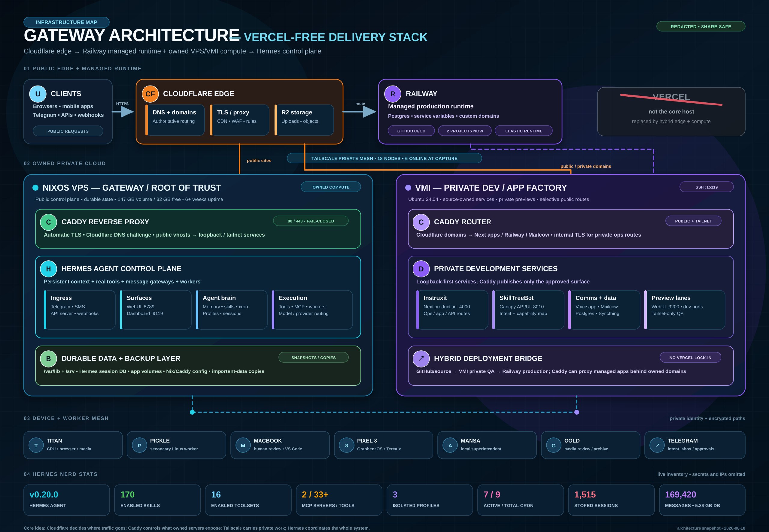Open the DNS + domains card
The image size is (769, 532).
coord(175,120)
